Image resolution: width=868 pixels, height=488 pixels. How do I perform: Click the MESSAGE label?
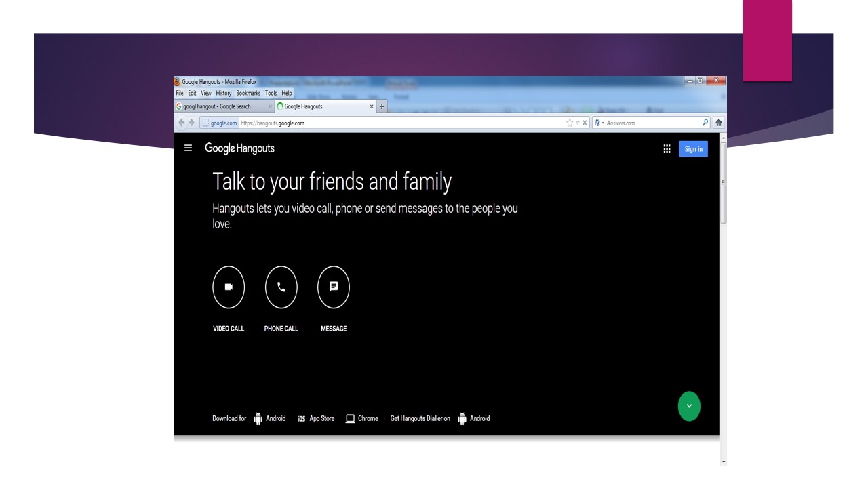(334, 329)
